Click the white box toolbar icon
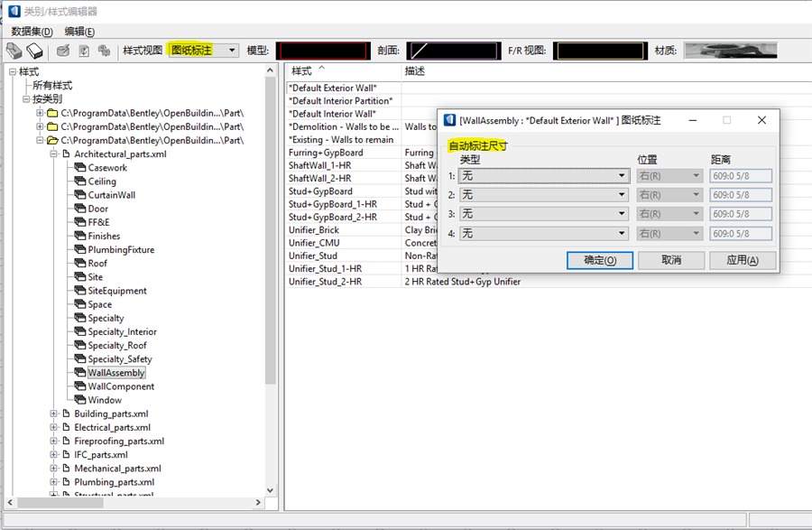812x530 pixels. (x=34, y=51)
